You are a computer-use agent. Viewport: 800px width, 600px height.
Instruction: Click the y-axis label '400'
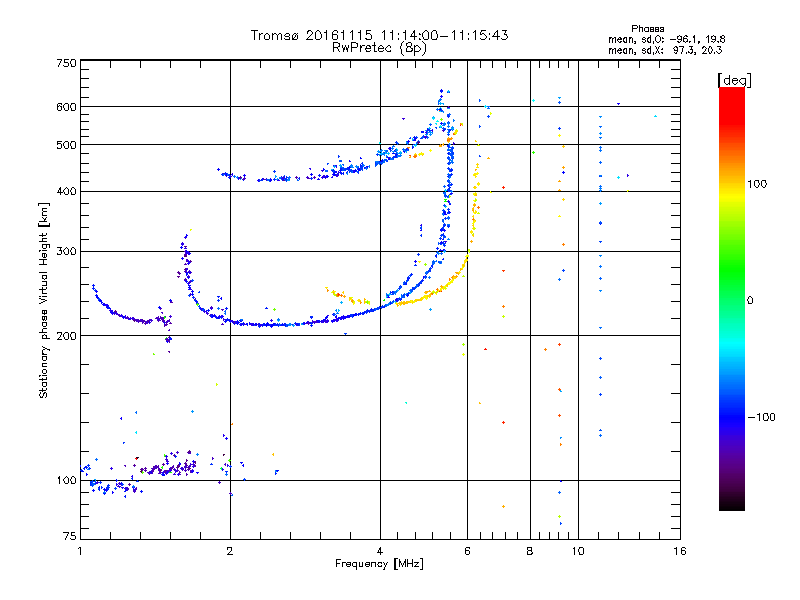click(66, 191)
